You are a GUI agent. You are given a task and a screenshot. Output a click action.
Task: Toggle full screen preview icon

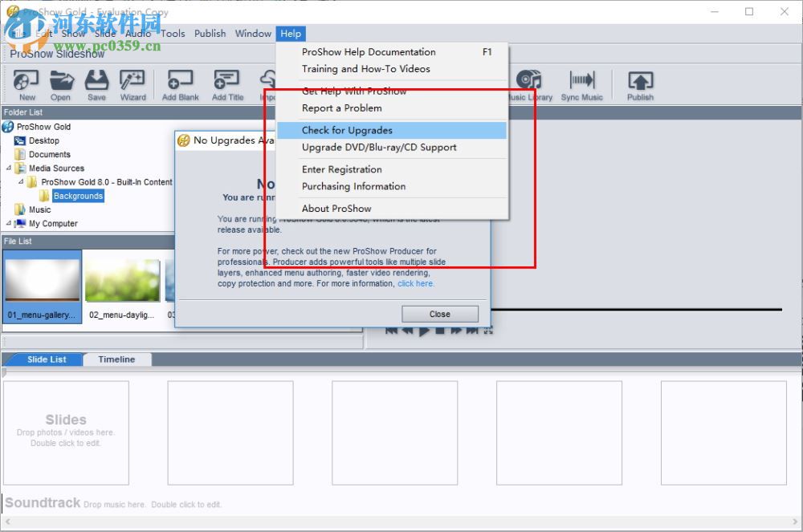click(x=488, y=330)
